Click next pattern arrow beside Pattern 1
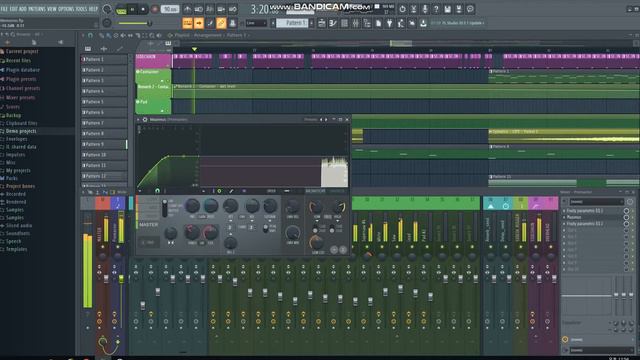The image size is (640, 360). (311, 23)
